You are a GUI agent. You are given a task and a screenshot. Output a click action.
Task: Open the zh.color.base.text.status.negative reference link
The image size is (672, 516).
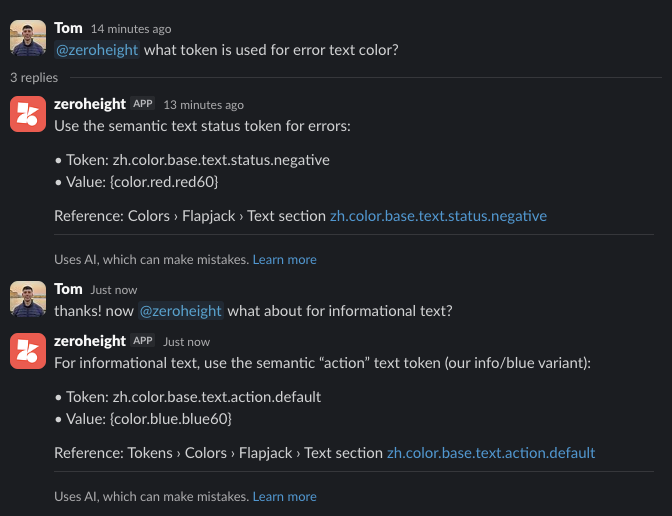(438, 215)
